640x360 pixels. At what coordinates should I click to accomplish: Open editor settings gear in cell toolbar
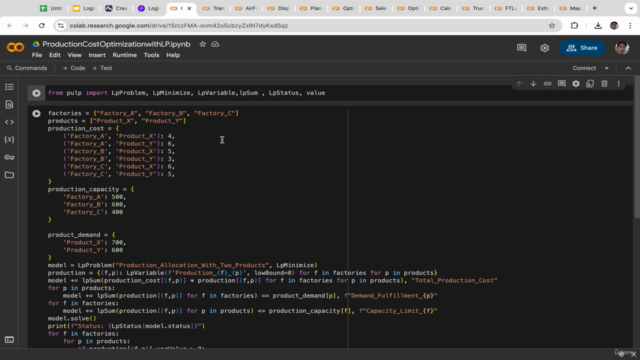pyautogui.click(x=576, y=84)
